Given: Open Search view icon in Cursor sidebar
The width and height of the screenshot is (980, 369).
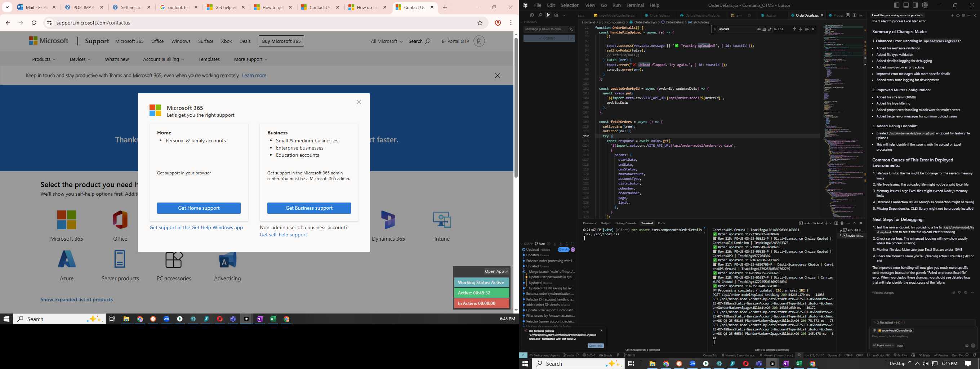Looking at the screenshot, I should pyautogui.click(x=540, y=15).
